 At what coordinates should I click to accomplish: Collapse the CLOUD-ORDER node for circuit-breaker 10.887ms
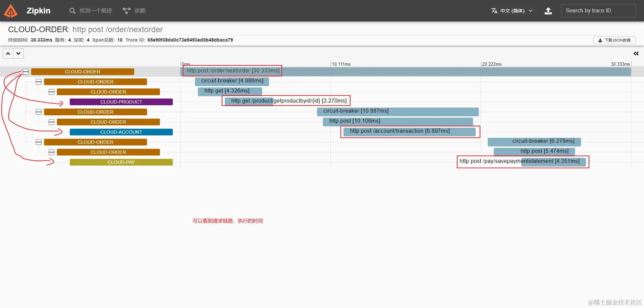(x=39, y=112)
